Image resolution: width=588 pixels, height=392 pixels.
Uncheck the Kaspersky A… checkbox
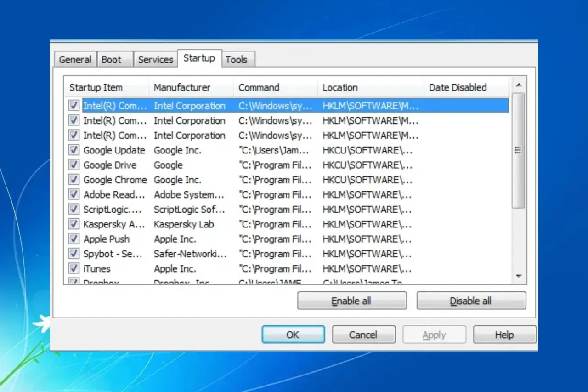click(x=74, y=224)
